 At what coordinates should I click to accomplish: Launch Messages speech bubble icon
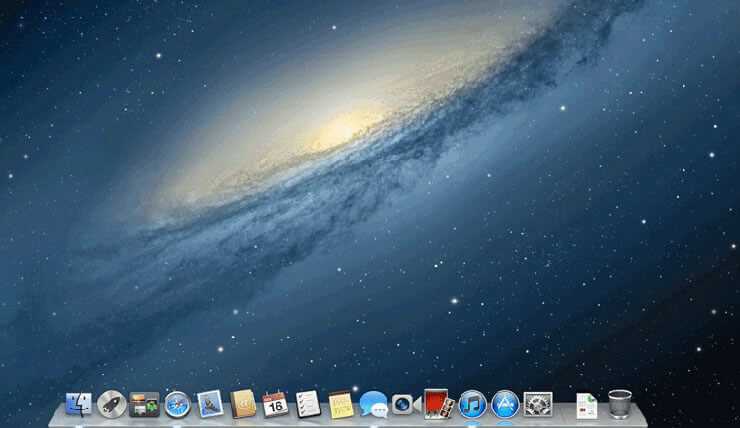click(374, 404)
